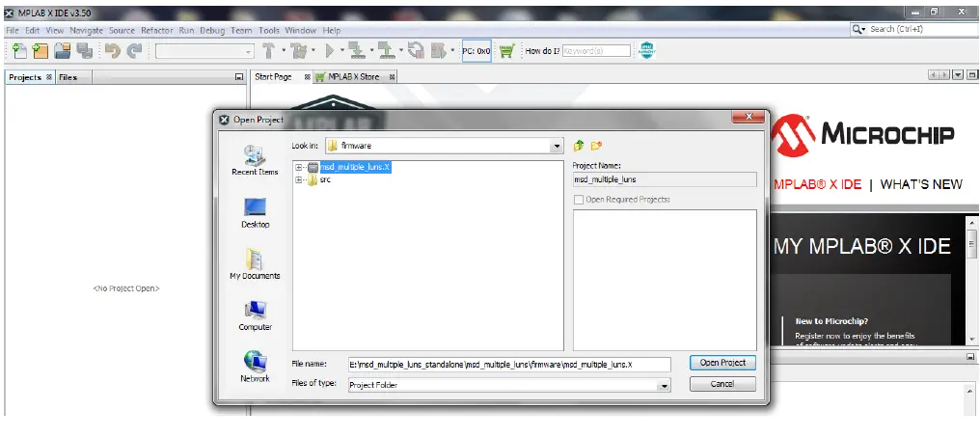This screenshot has height=437, width=980.
Task: Open the Files of type dropdown
Action: tap(664, 385)
